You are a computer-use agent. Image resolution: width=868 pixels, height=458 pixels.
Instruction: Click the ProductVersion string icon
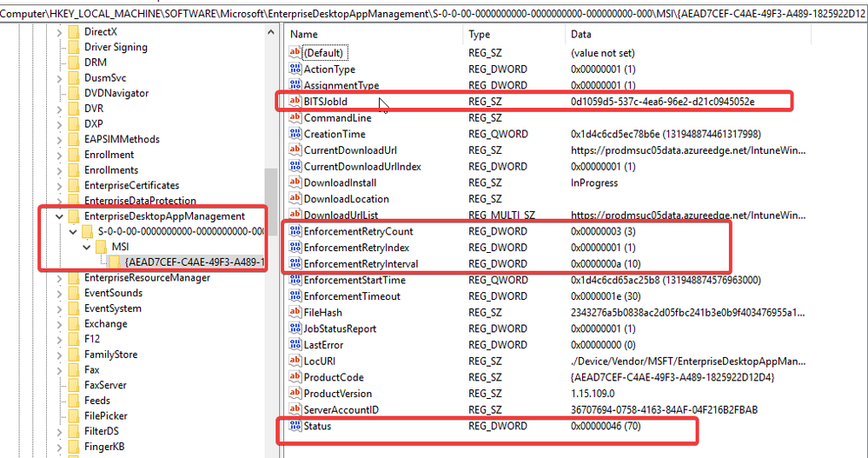[295, 393]
